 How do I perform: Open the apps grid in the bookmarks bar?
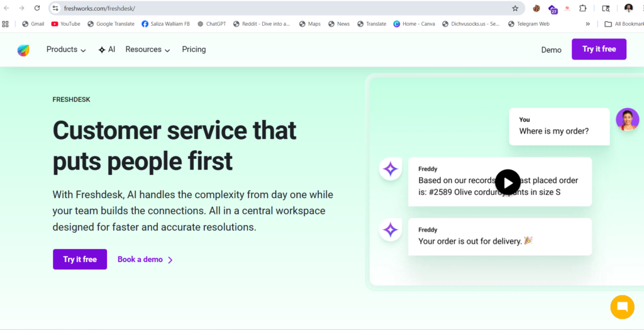click(x=6, y=24)
